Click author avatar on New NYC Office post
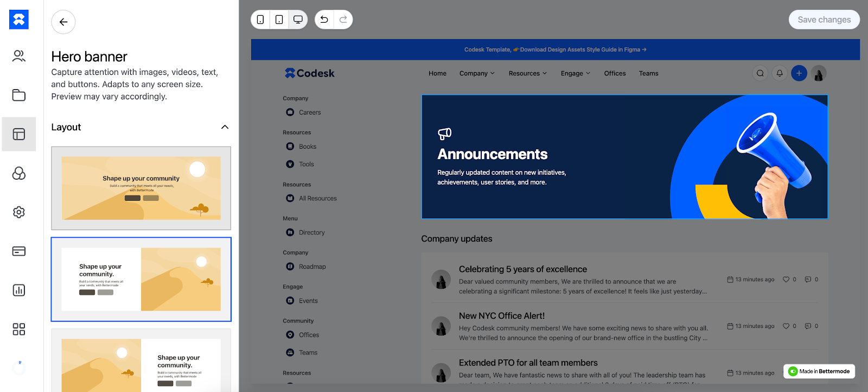This screenshot has height=392, width=868. 441,326
